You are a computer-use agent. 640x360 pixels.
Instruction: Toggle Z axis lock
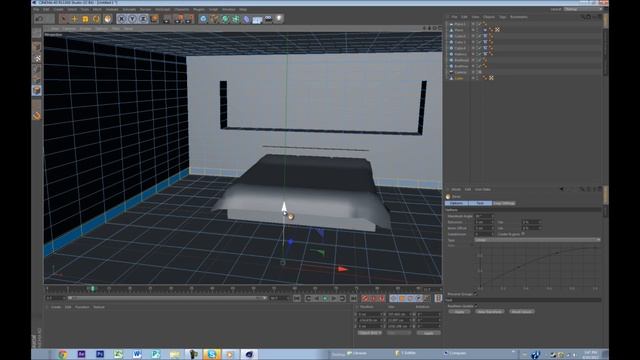(x=143, y=19)
